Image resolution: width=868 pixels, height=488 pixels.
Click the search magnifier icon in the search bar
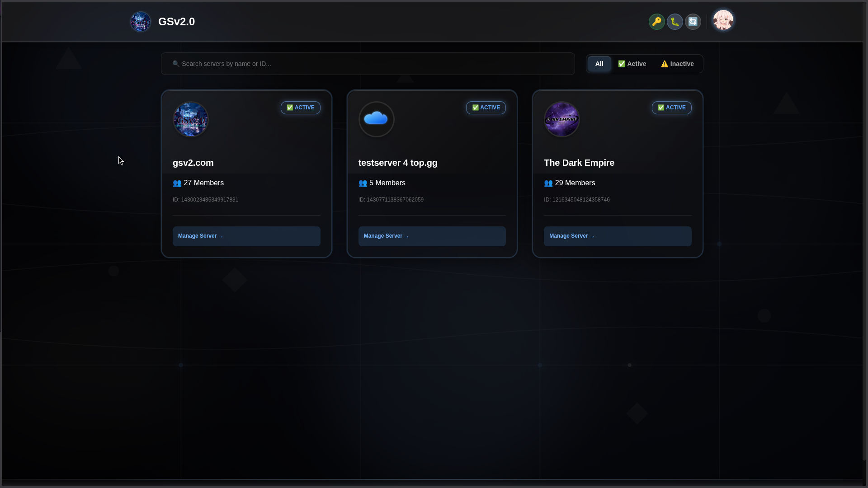point(175,63)
